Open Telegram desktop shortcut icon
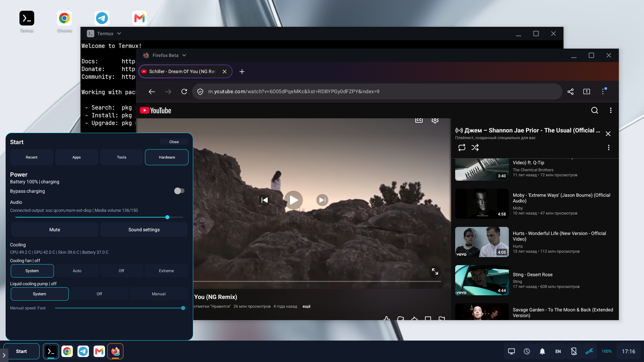644x362 pixels. point(102,18)
